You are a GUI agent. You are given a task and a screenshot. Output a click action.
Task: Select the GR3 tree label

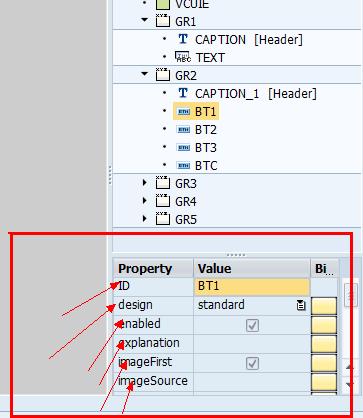click(x=186, y=183)
